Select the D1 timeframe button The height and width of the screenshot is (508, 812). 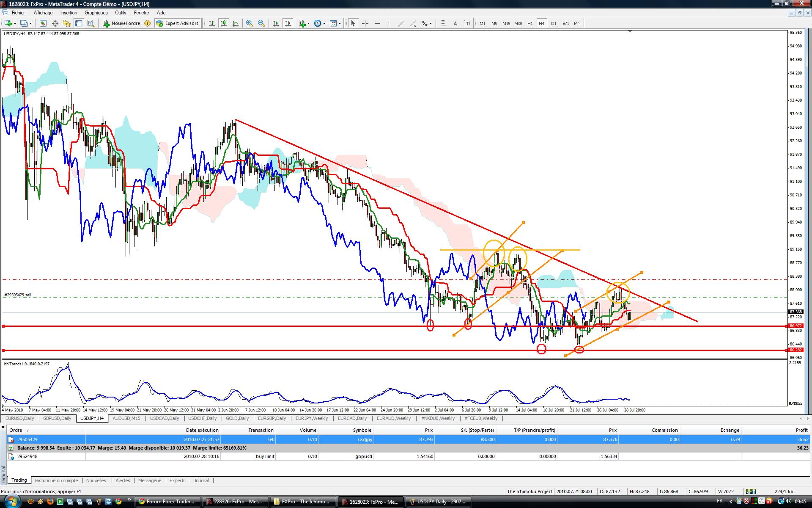coord(554,23)
